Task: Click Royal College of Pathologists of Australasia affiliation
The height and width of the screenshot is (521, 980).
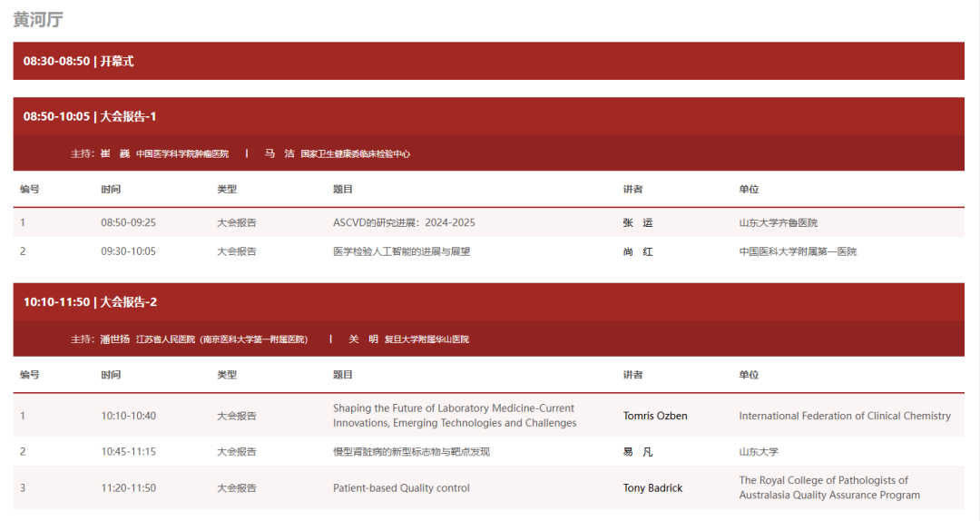Action: pos(829,487)
